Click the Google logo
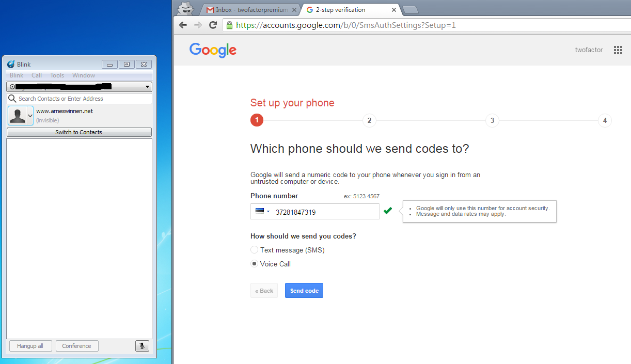The width and height of the screenshot is (631, 364). pos(213,50)
